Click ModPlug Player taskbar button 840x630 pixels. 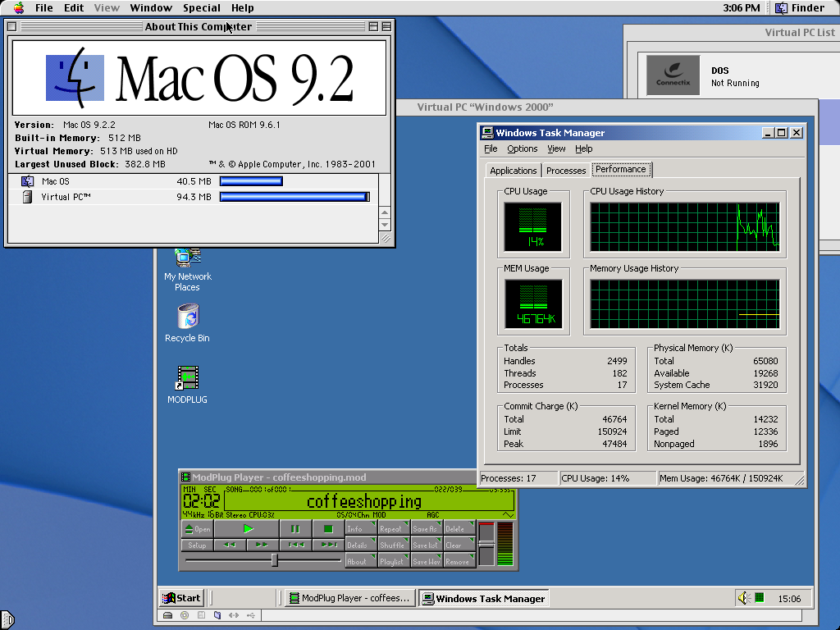349,598
